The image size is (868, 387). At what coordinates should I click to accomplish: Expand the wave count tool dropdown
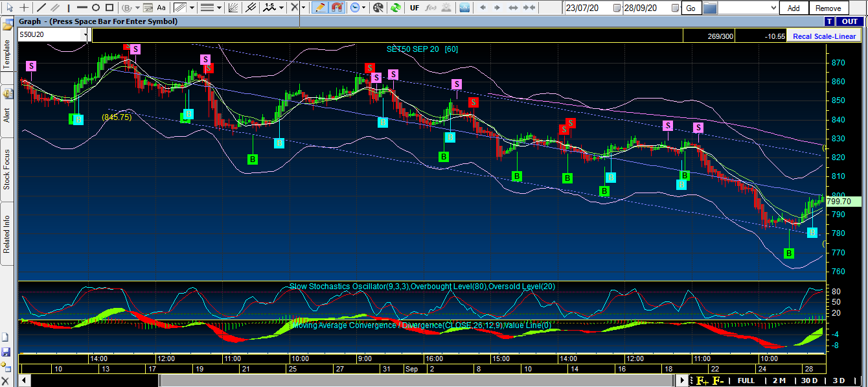coord(282,8)
